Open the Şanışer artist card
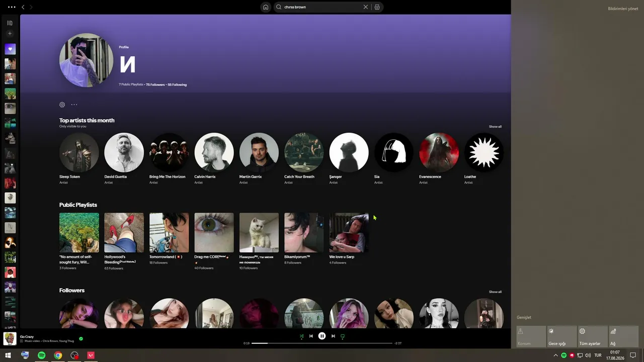Viewport: 644px width, 362px height. (349, 158)
